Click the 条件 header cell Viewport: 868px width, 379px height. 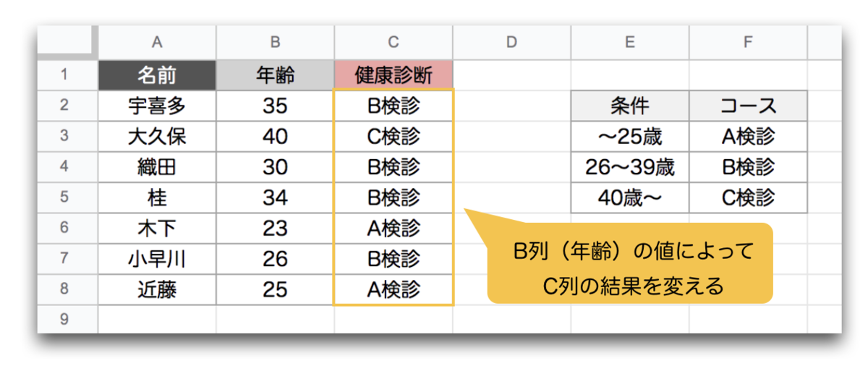[630, 106]
